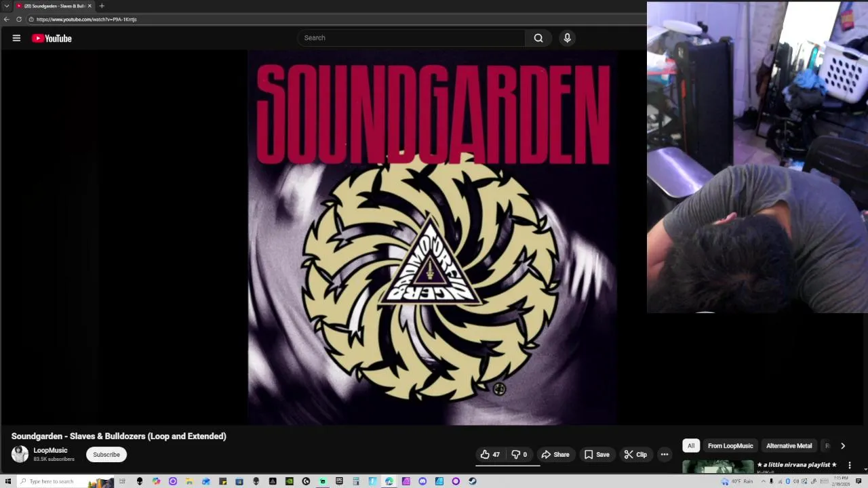Open the clock and calendar flyout
This screenshot has width=868, height=488.
(x=841, y=481)
